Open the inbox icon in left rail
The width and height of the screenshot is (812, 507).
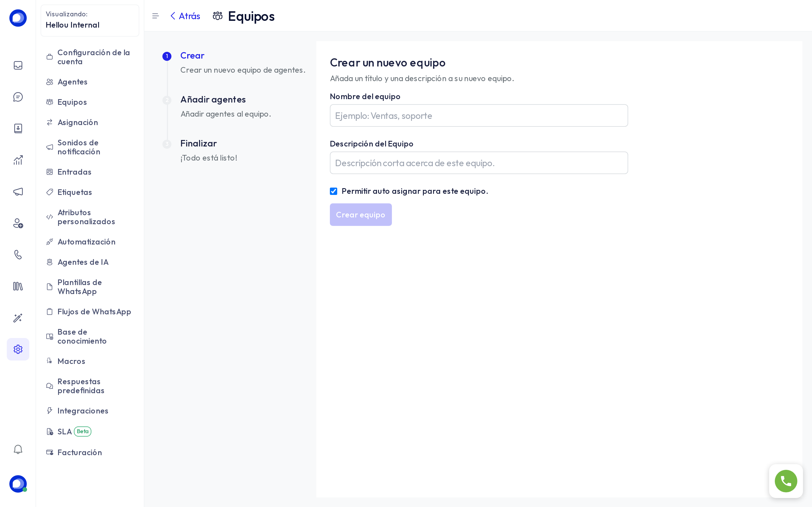click(x=18, y=65)
